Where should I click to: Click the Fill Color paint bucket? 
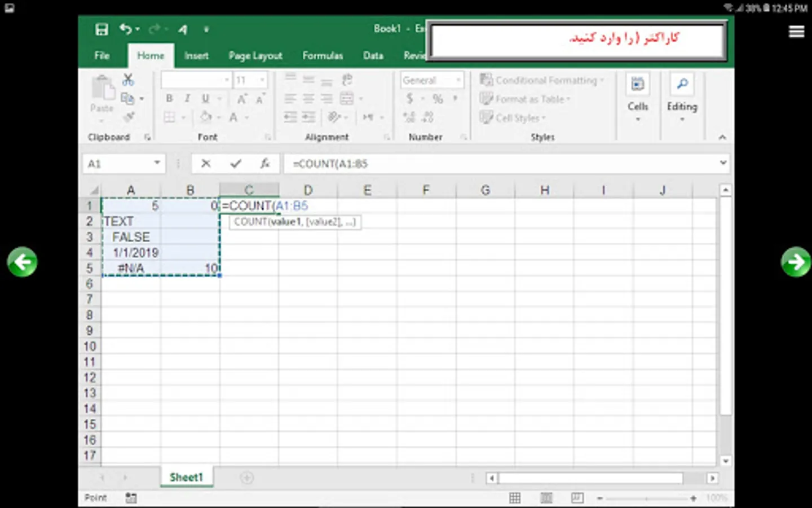(x=206, y=117)
